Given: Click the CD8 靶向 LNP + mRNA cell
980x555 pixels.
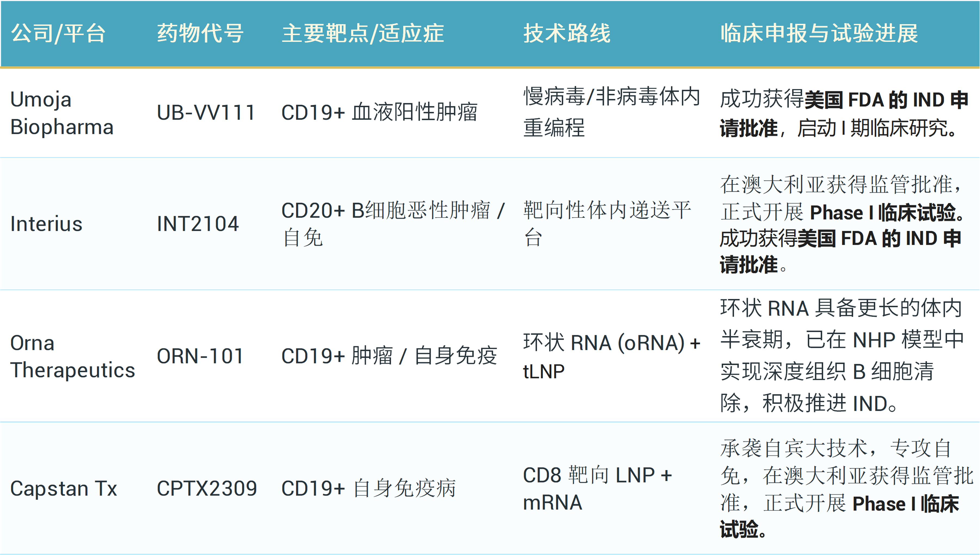Looking at the screenshot, I should (597, 489).
